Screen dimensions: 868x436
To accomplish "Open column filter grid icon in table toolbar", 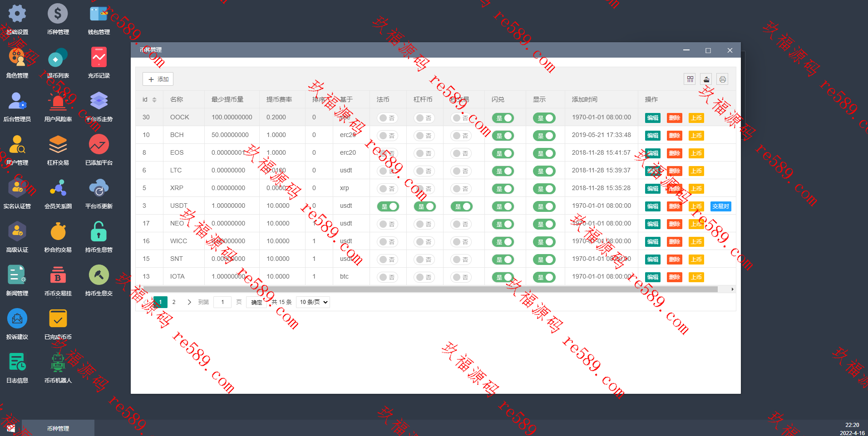I will tap(690, 79).
